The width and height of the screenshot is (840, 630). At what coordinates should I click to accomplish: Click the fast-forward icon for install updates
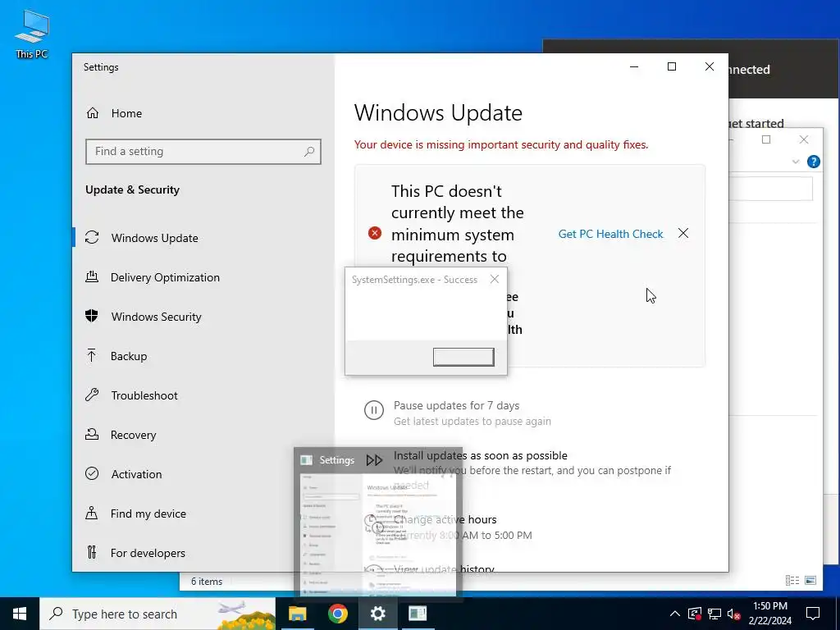[374, 460]
